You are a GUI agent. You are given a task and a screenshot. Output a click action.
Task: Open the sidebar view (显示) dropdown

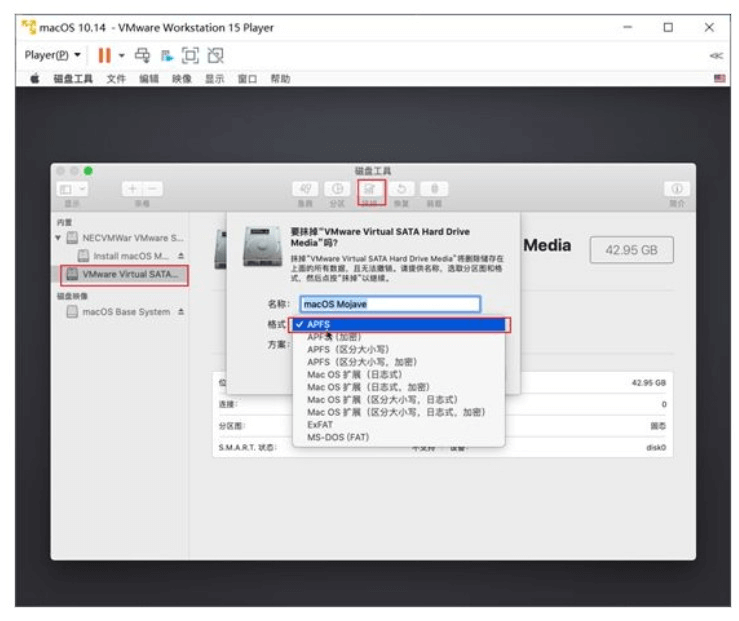pyautogui.click(x=72, y=188)
